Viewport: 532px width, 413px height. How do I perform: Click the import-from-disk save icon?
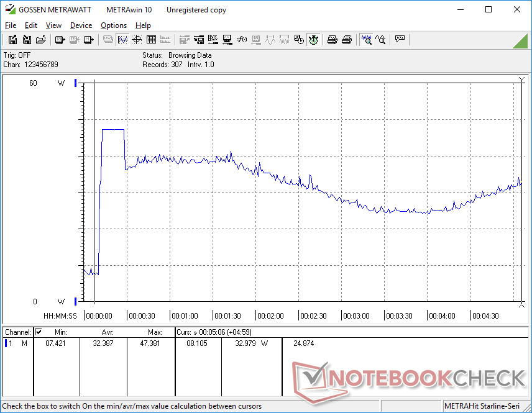27,40
